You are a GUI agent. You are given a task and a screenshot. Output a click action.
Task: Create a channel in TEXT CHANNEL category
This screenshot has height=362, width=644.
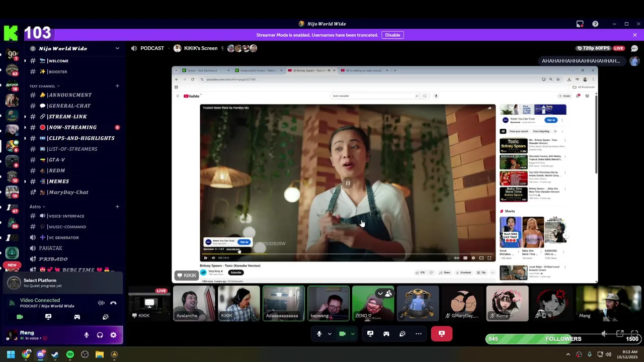click(117, 86)
